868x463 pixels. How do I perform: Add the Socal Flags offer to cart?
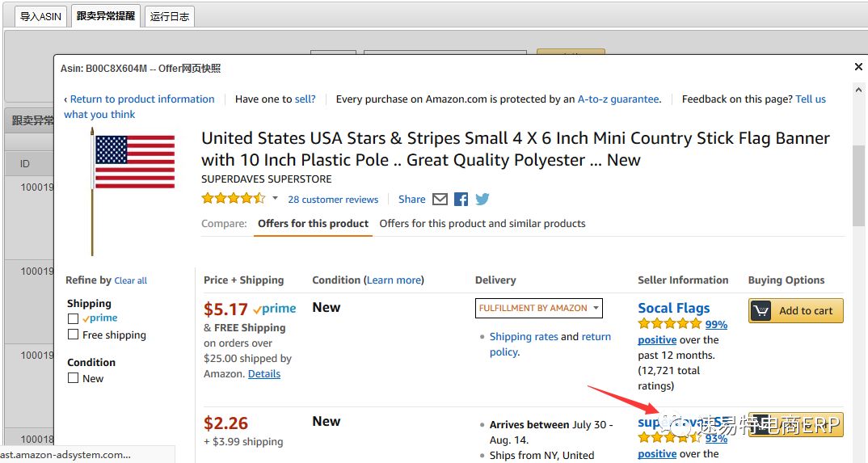[x=796, y=311]
